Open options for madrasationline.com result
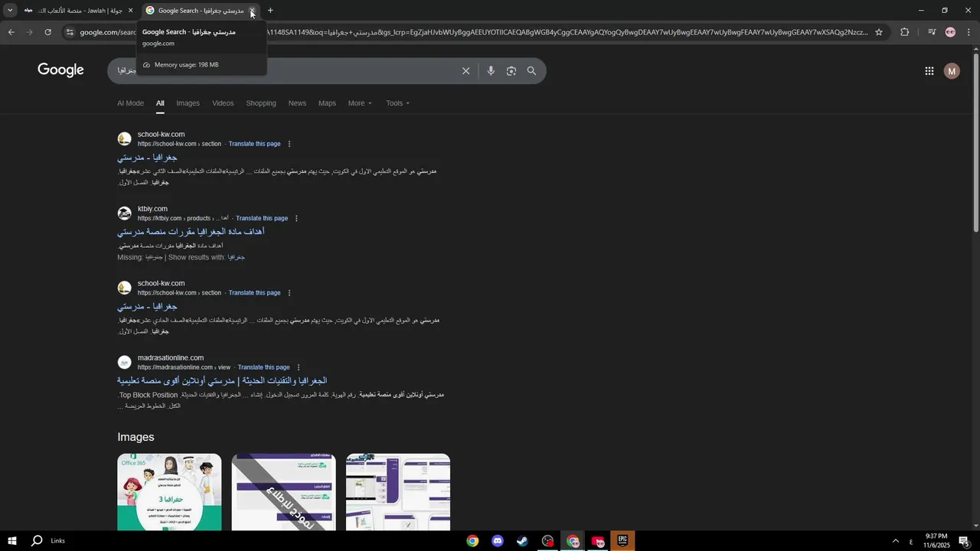Image resolution: width=980 pixels, height=551 pixels. [x=298, y=367]
